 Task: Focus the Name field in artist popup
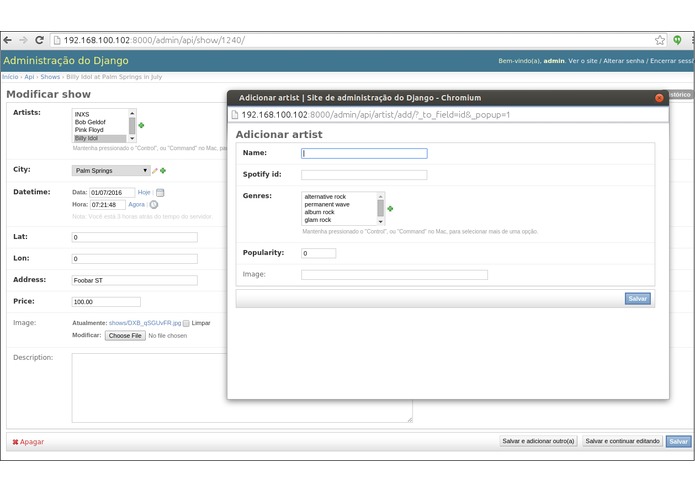point(364,153)
